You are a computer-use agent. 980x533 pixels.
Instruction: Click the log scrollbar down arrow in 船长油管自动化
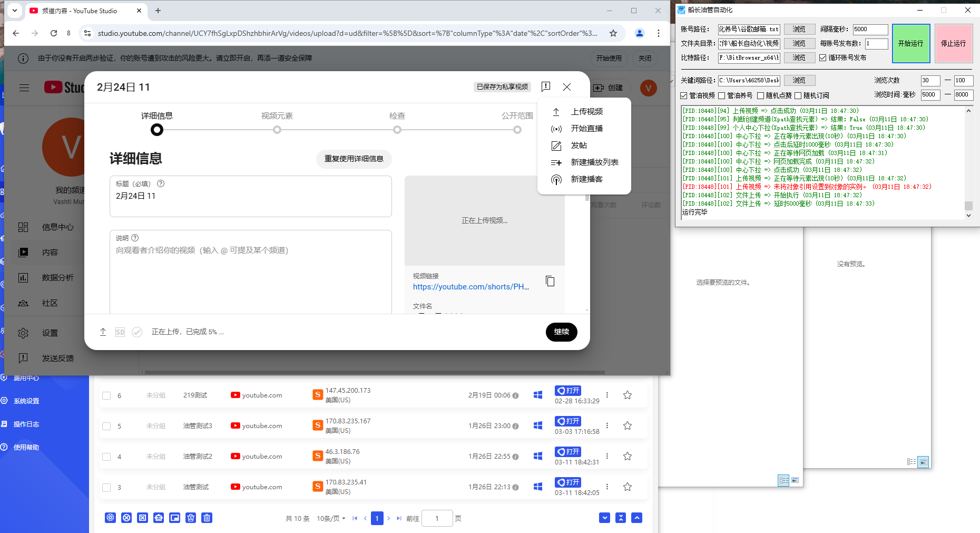pyautogui.click(x=968, y=215)
